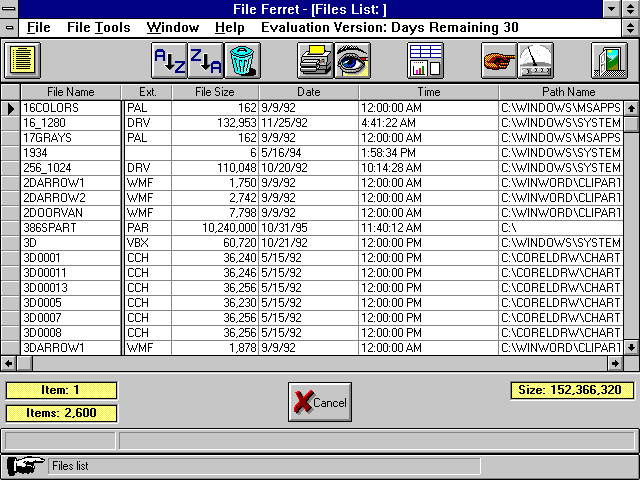
Task: Sort the list ascending A to Z
Action: (167, 61)
